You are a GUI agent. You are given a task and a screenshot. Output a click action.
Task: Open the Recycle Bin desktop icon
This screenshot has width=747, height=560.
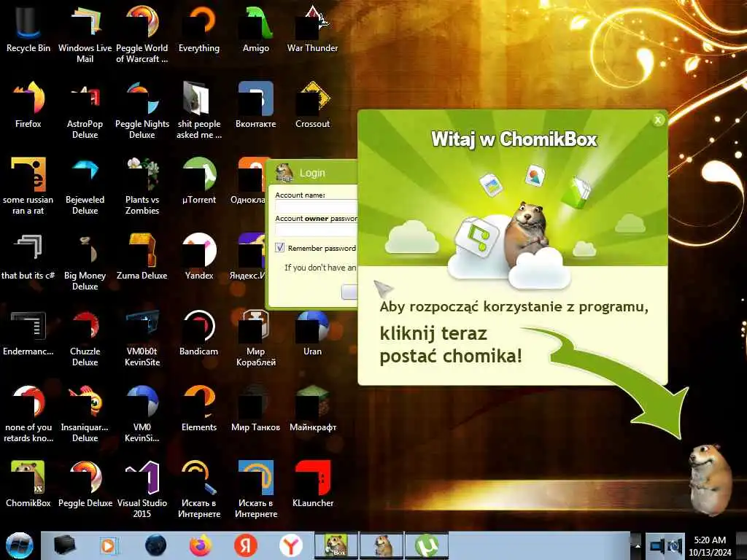pos(28,28)
